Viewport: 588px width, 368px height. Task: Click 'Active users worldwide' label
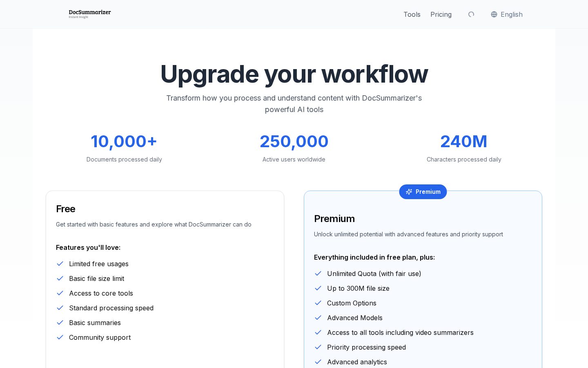[x=294, y=159]
